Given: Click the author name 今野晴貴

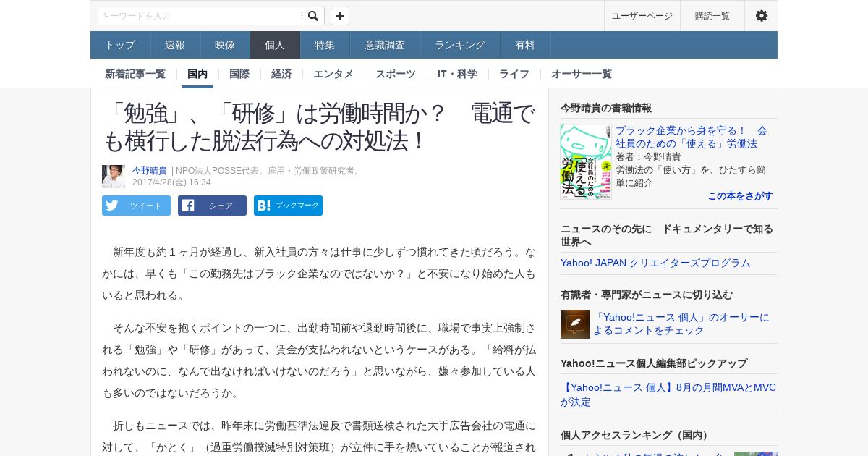Looking at the screenshot, I should point(150,171).
